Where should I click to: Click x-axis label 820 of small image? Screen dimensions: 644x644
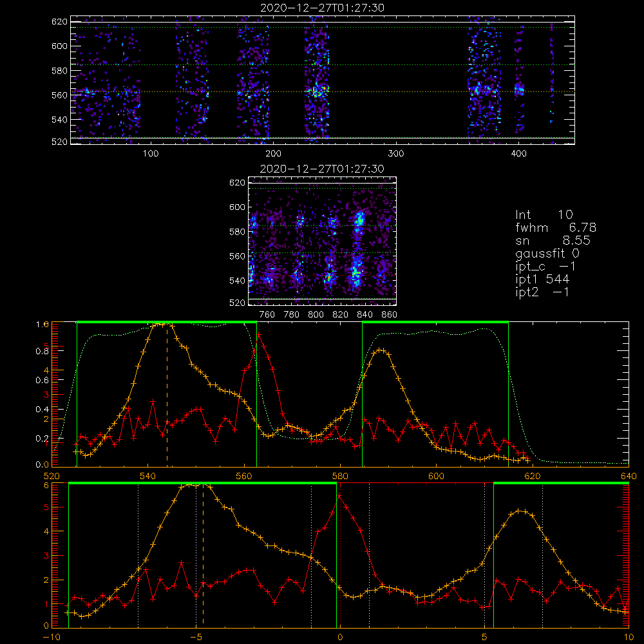pos(341,315)
